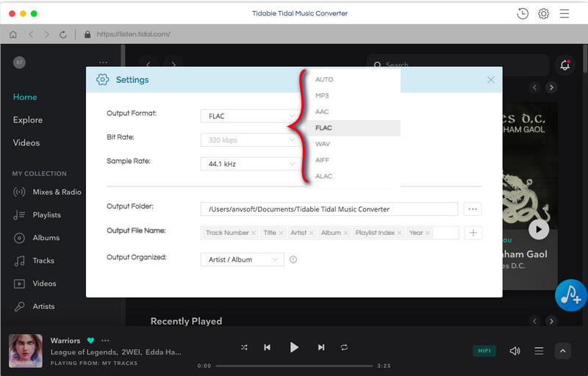Select AIFF from the format list
Viewport: 588px width, 376px height.
[x=354, y=160]
